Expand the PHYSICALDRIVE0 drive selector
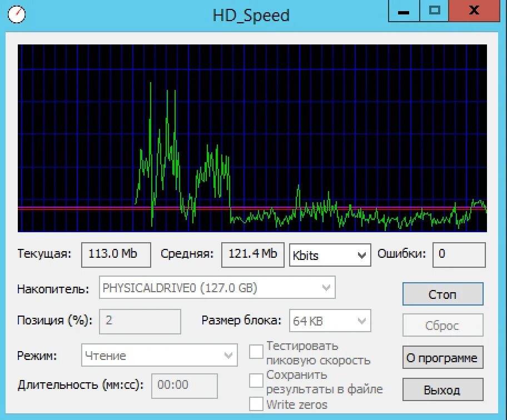The width and height of the screenshot is (507, 420). tap(217, 287)
